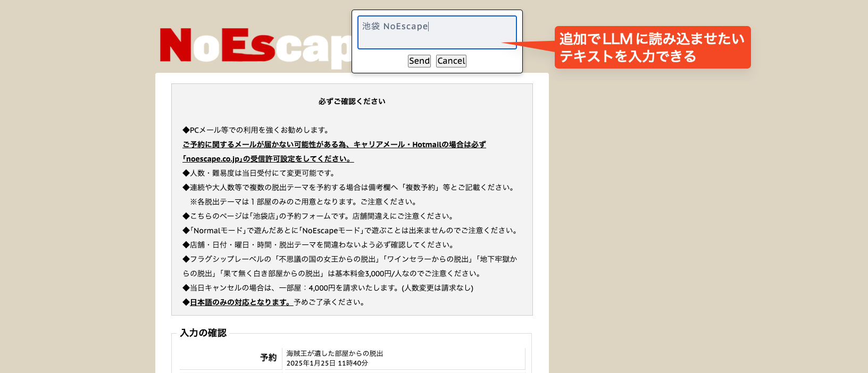Click the line ◆フラグシップレーベルの「不思議の国の女王からの脱出」
This screenshot has width=868, height=373.
point(349,259)
